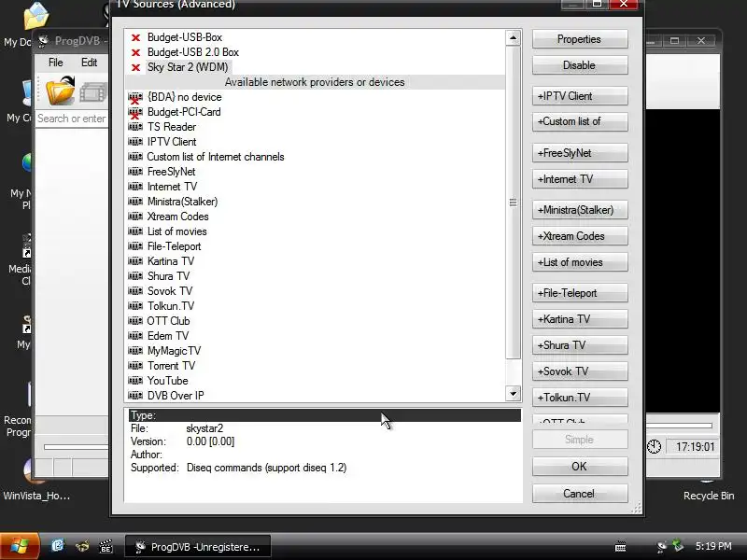
Task: Click the device icon beside YouTube
Action: (135, 381)
